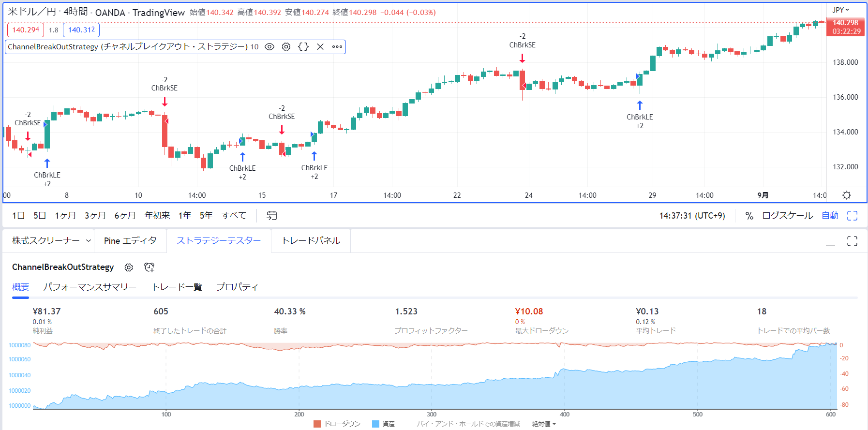Screen dimensions: 868x430
Task: Click the 138.000 price axis label
Action: coord(845,62)
